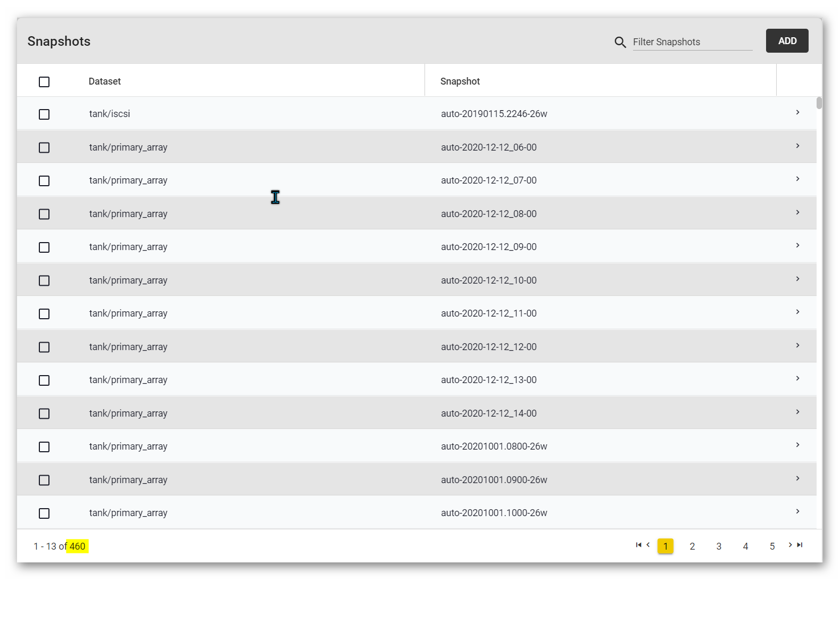840x622 pixels.
Task: Expand the auto-20201001.0800-26w row chevron
Action: point(797,445)
